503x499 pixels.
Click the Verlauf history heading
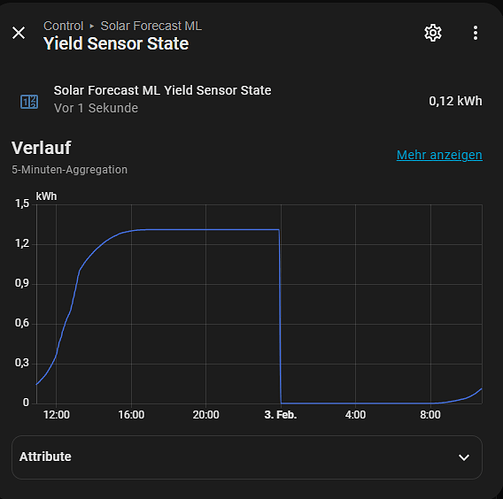[x=41, y=148]
